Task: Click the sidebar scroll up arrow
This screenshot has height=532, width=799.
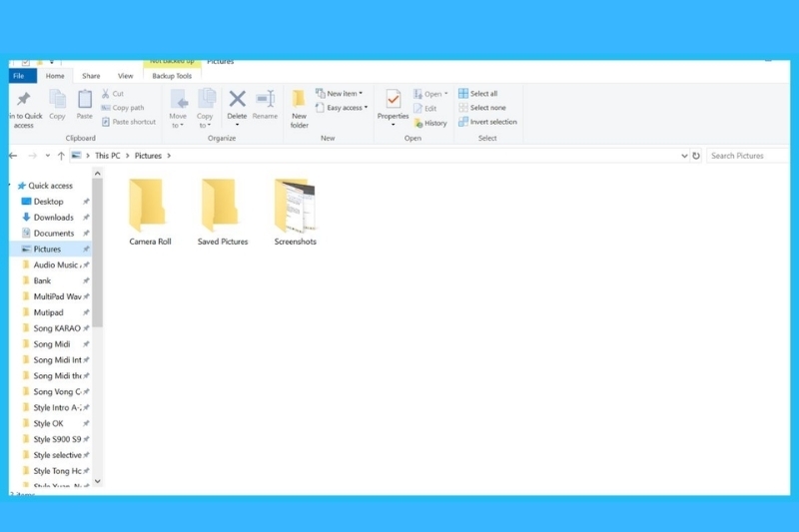Action: click(97, 174)
